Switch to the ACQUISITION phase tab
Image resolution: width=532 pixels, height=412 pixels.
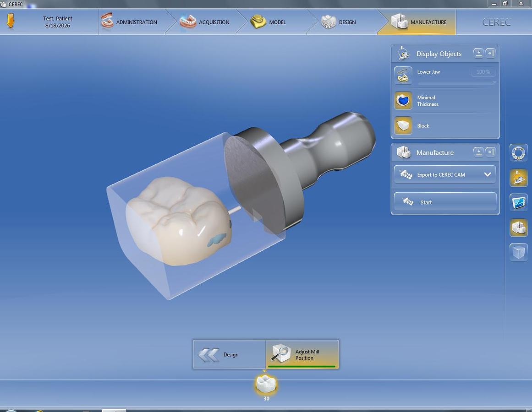[203, 22]
